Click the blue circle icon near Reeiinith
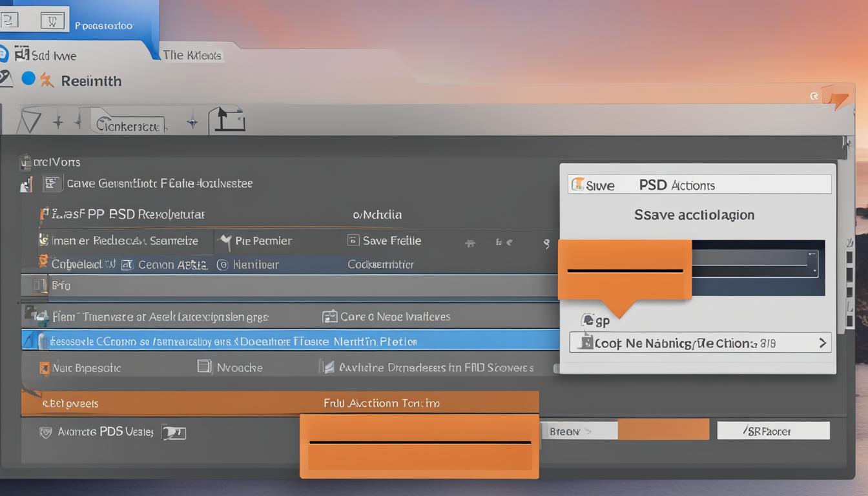Viewport: 868px width, 496px height. [x=28, y=79]
